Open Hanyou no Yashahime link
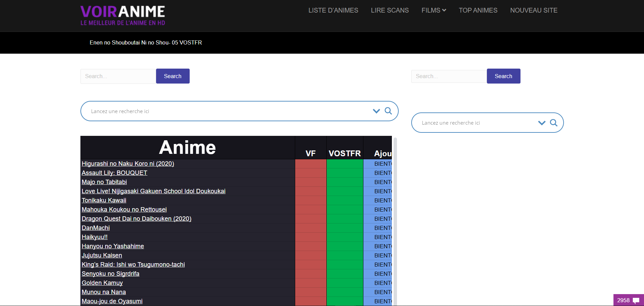 (x=113, y=246)
